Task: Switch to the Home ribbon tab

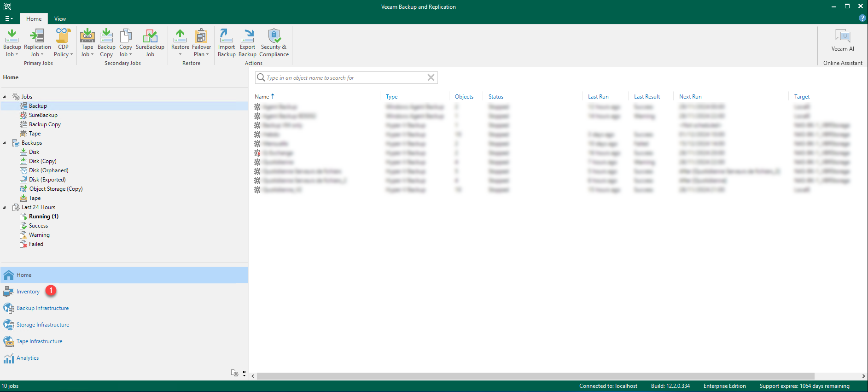Action: coord(34,19)
